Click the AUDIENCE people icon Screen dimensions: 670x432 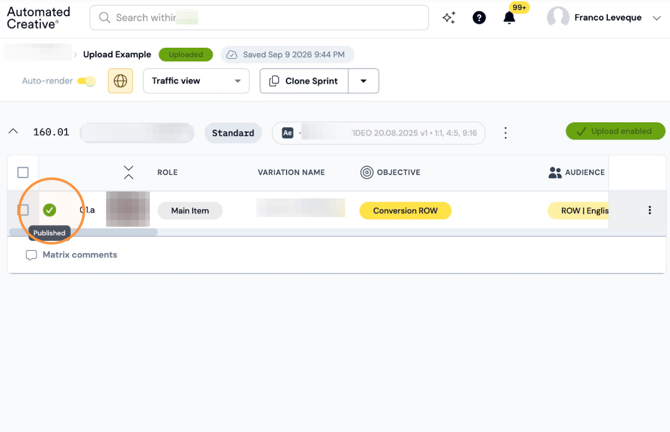point(555,172)
